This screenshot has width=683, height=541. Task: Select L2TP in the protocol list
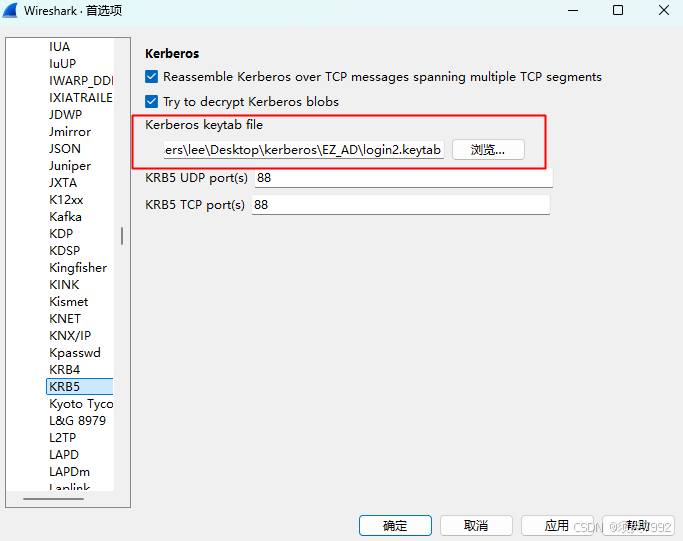(x=63, y=437)
